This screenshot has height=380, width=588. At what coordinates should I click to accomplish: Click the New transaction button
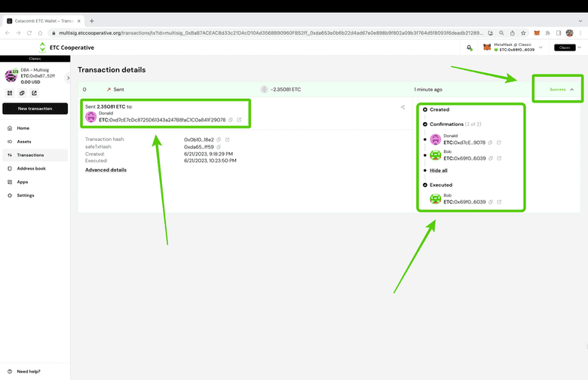coord(35,109)
